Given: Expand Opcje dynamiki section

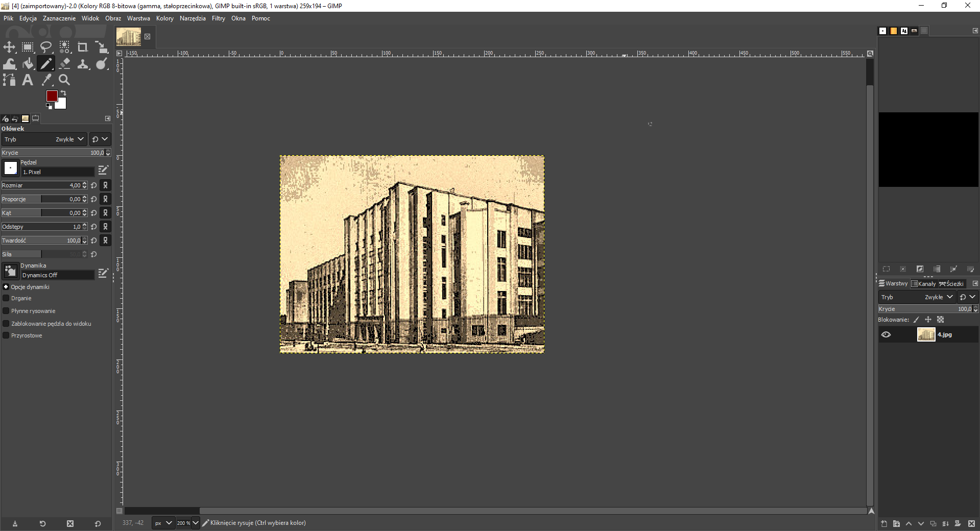Looking at the screenshot, I should 6,287.
